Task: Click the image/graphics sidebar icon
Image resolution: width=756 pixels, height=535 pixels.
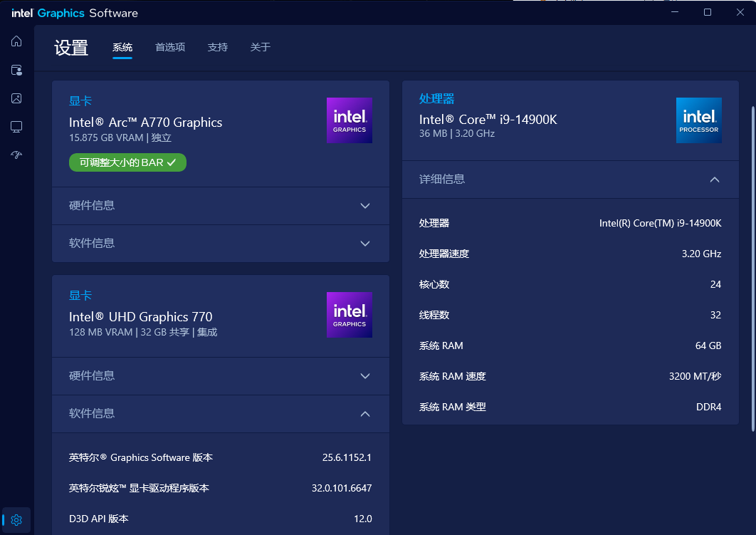Action: pos(16,98)
